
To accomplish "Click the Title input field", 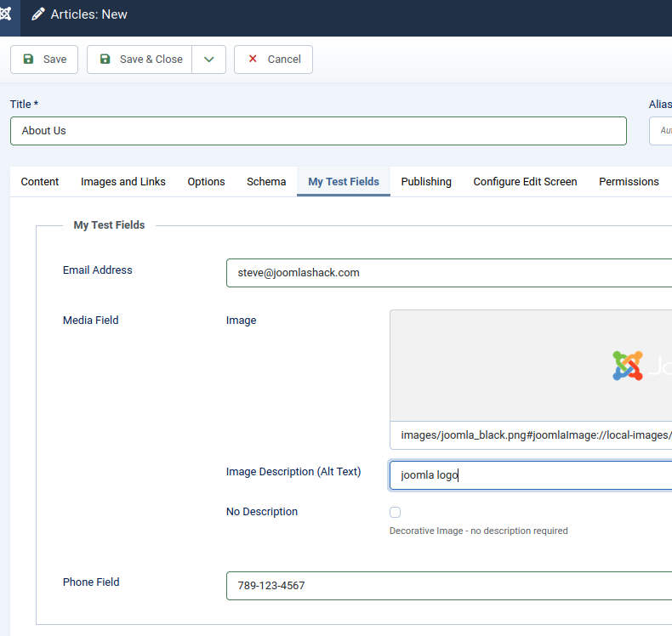I will pos(318,131).
